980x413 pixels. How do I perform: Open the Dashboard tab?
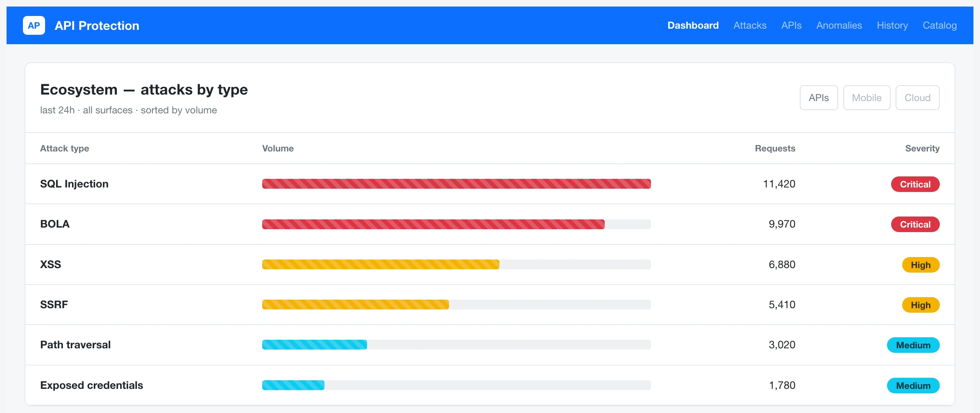point(693,25)
